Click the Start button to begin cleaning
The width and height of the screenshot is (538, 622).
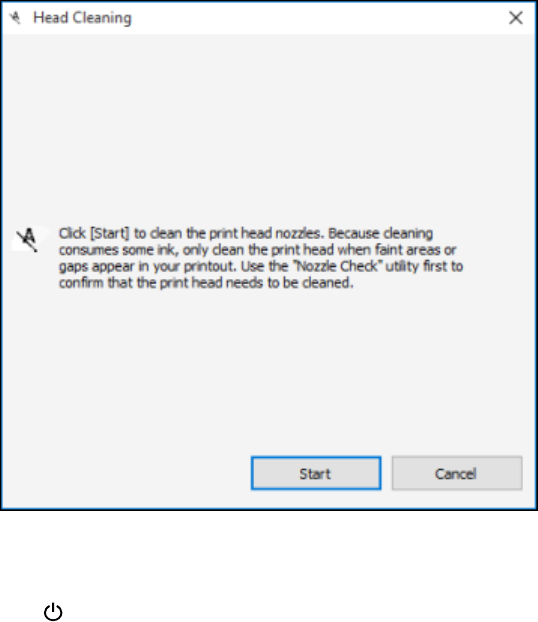[x=316, y=473]
